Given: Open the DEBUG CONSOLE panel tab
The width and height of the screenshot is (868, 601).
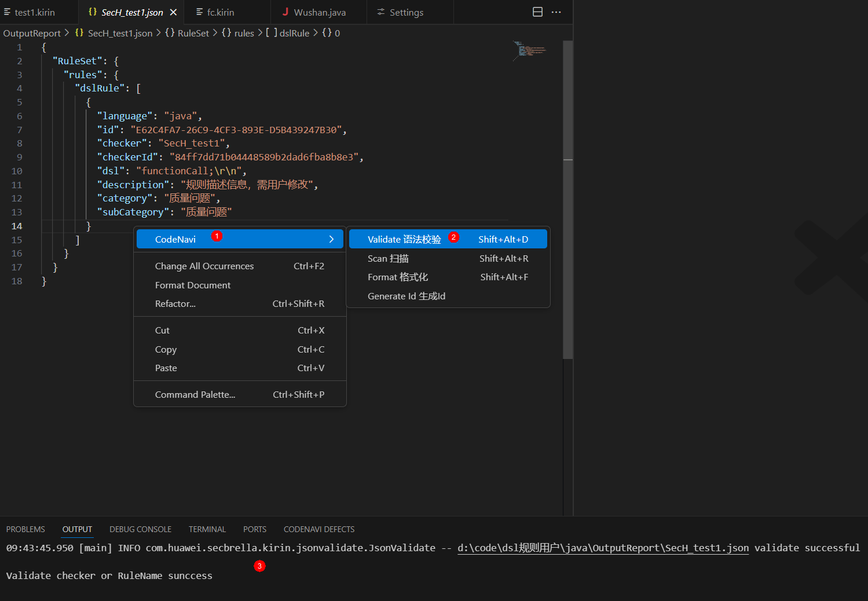Looking at the screenshot, I should click(x=140, y=529).
